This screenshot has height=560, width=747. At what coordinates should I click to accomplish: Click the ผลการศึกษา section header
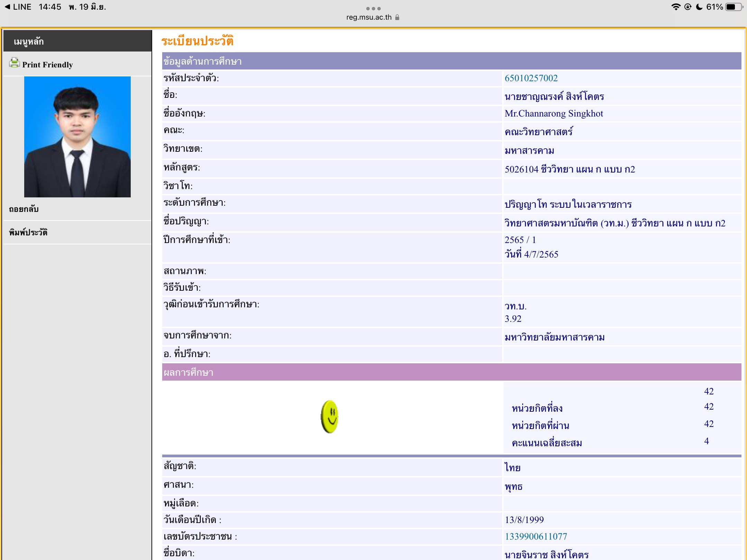(x=452, y=372)
